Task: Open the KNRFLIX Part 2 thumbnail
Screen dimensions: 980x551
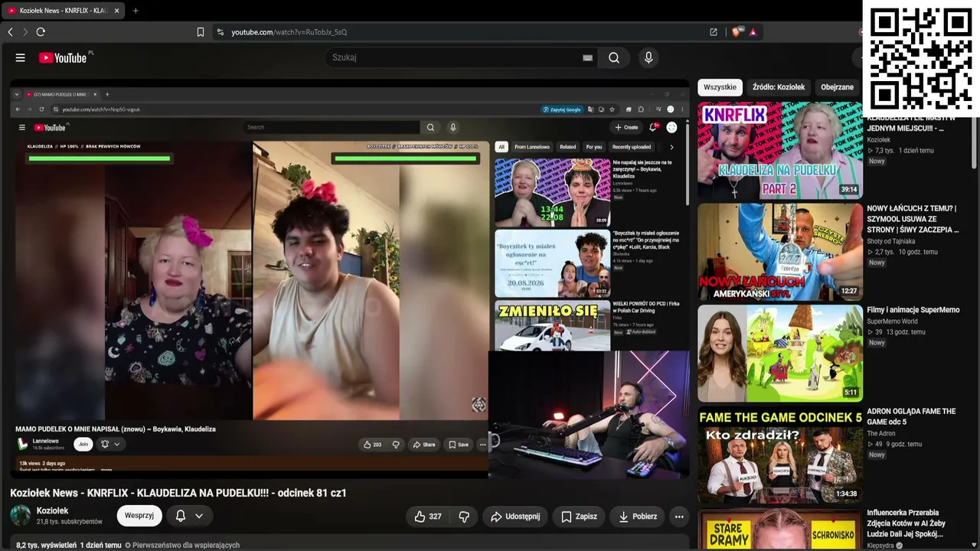Action: 780,151
